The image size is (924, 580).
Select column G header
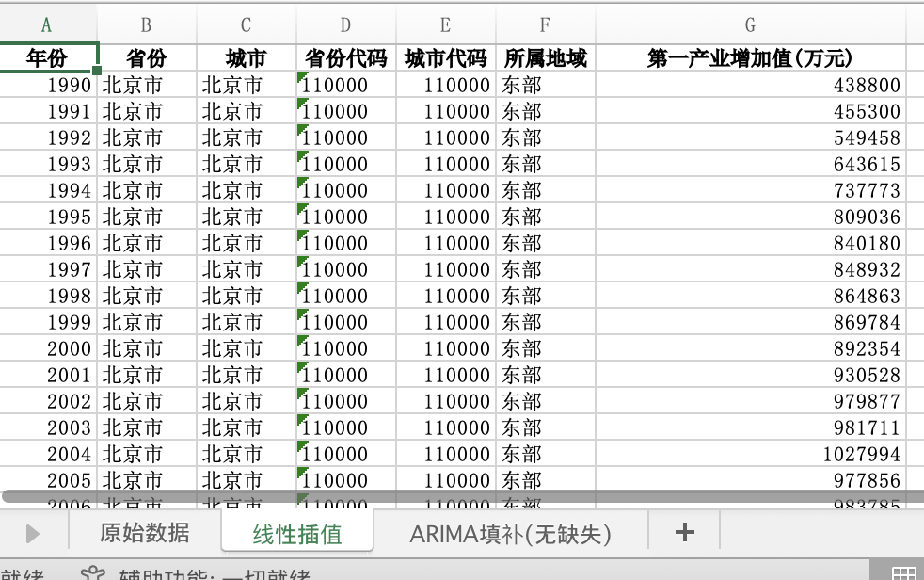(750, 24)
